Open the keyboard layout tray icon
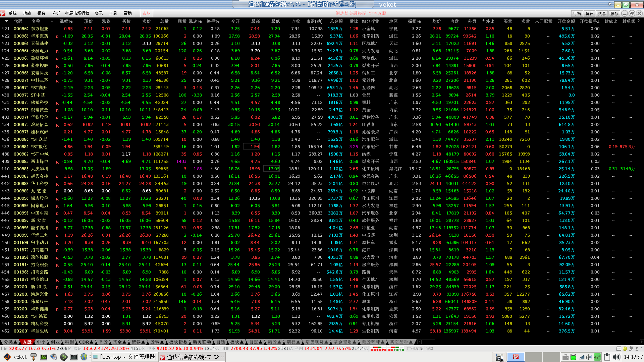 (x=565, y=357)
